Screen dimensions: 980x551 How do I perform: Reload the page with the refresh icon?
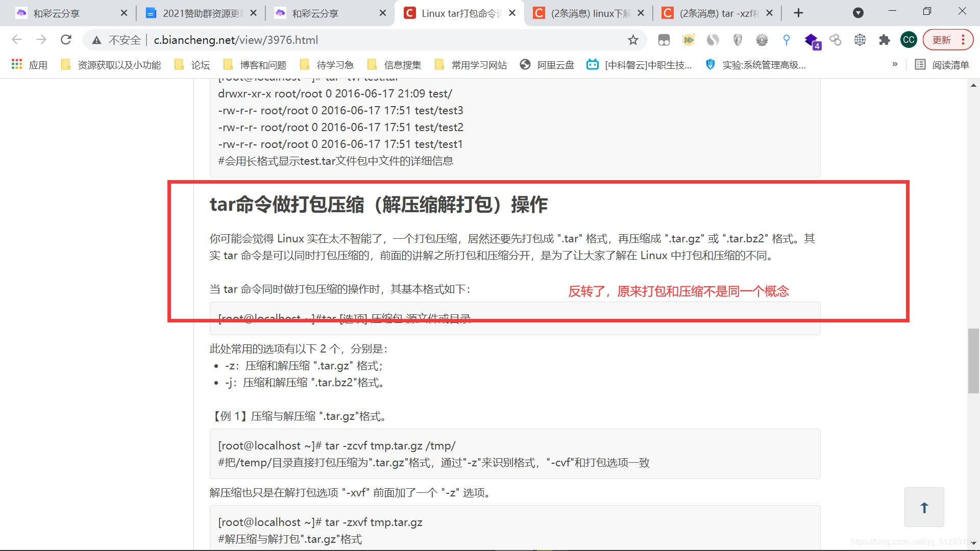[66, 40]
